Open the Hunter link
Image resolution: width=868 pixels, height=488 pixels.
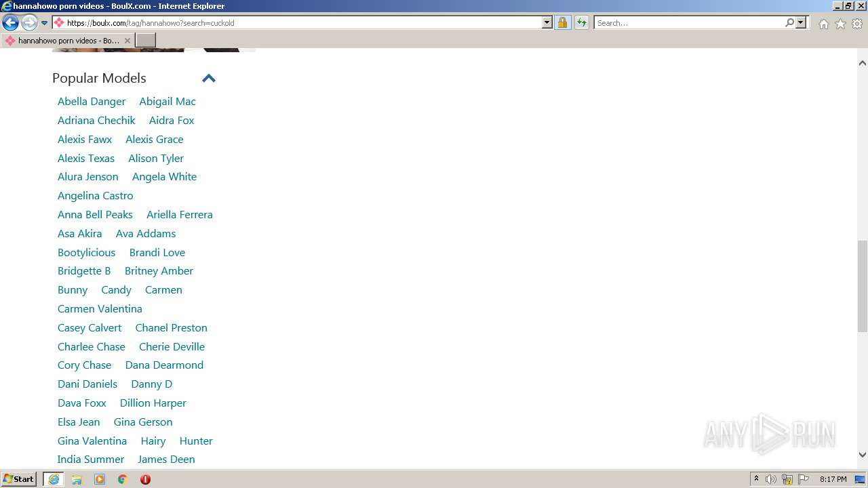point(196,441)
